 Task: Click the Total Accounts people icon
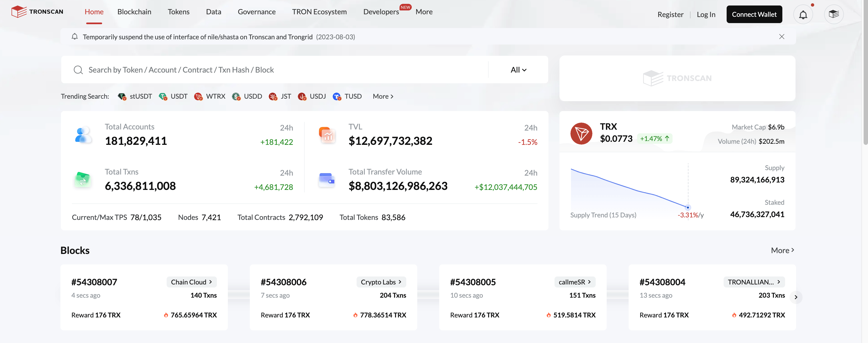tap(83, 135)
